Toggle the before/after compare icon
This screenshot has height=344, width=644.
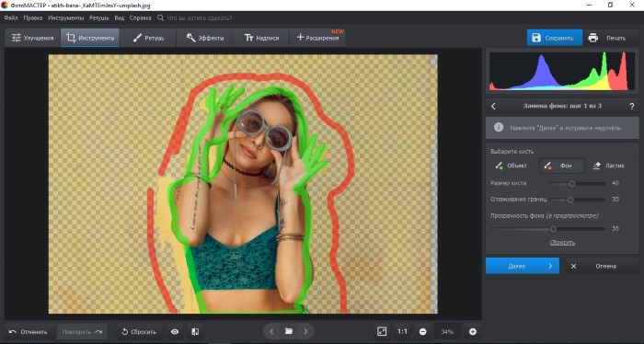click(x=195, y=332)
